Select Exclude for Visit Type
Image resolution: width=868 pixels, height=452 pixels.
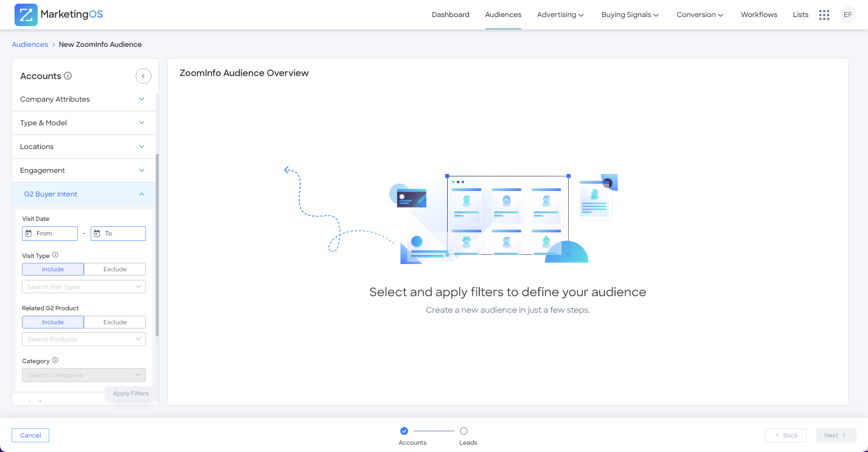(x=115, y=269)
